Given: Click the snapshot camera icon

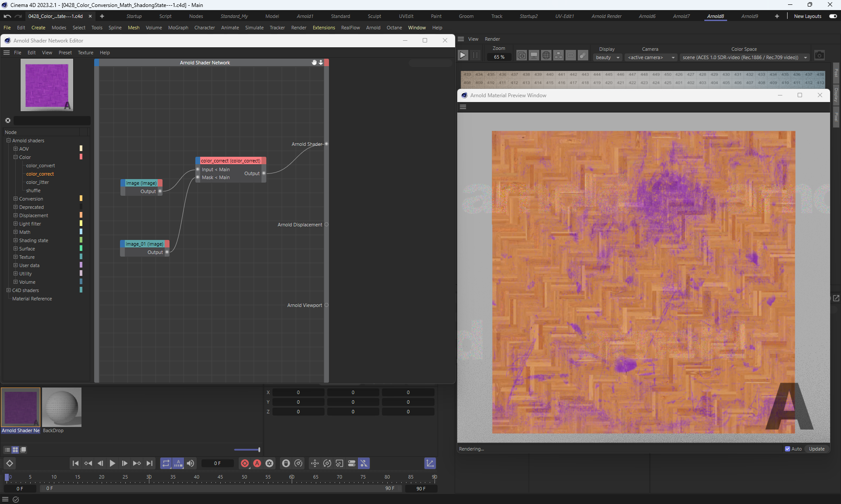Looking at the screenshot, I should (x=819, y=55).
